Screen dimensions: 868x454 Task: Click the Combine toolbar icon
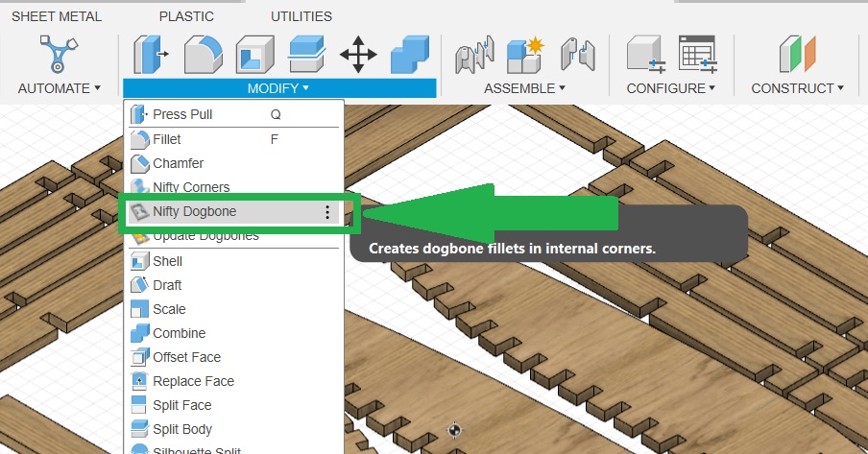tap(410, 54)
